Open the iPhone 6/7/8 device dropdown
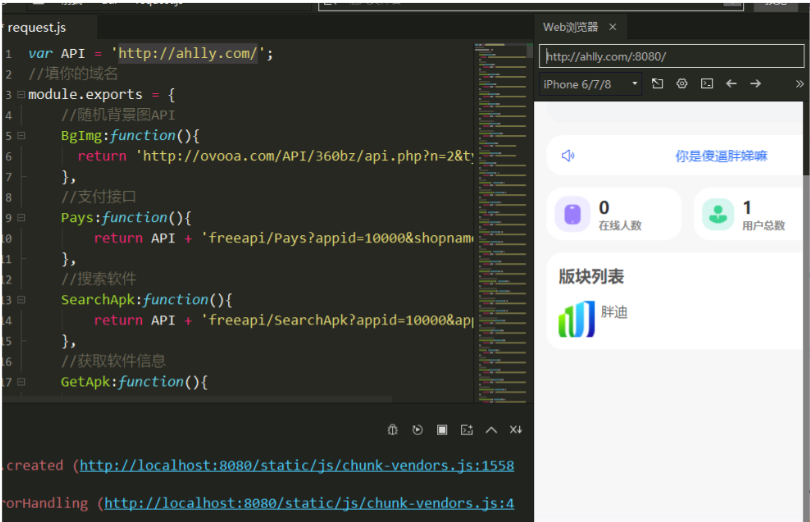 (x=590, y=84)
